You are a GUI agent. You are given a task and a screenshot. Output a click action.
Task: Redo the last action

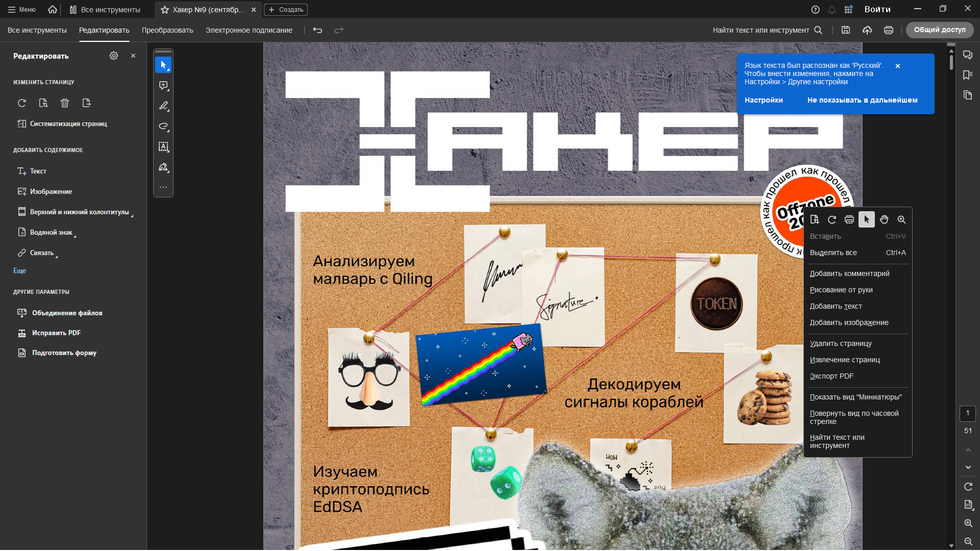pyautogui.click(x=339, y=30)
